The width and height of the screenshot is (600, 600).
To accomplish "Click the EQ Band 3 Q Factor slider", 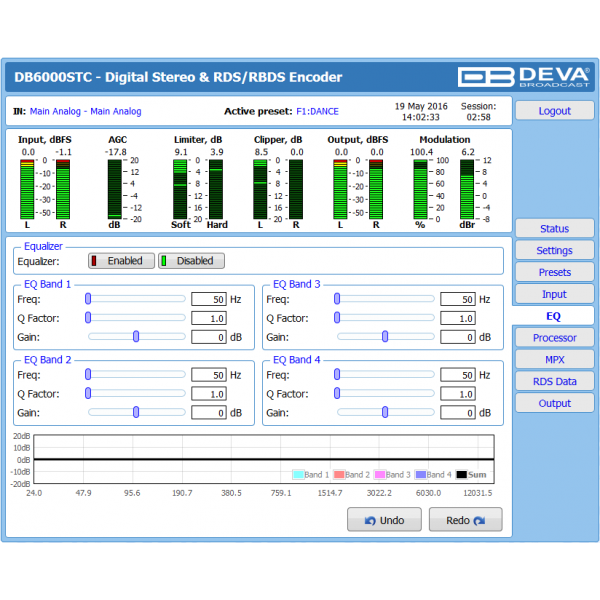I will tap(385, 318).
